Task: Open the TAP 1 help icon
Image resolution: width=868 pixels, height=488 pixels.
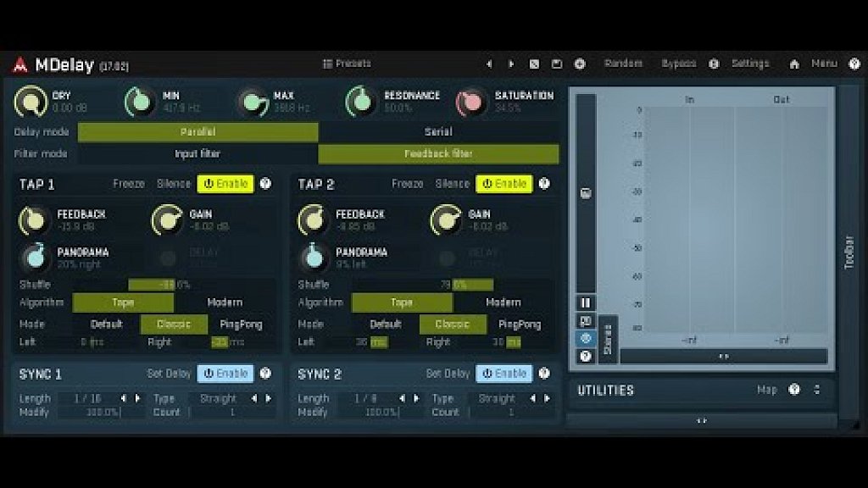Action: [x=265, y=184]
